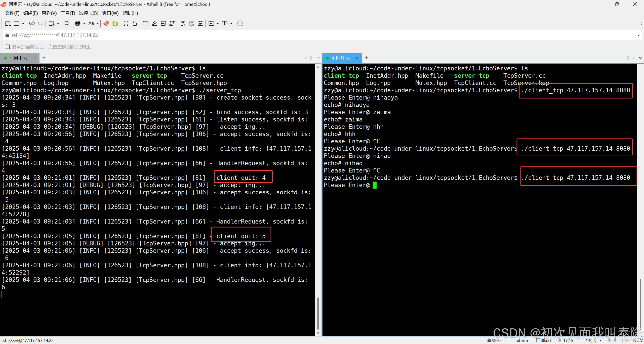Open the layout split-pane dropdown arrow

point(231,23)
